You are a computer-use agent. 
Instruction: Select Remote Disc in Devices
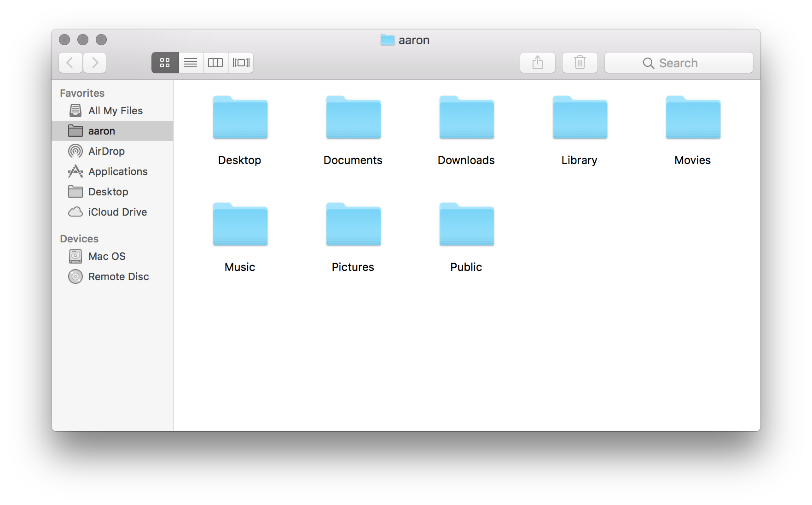[x=112, y=276]
